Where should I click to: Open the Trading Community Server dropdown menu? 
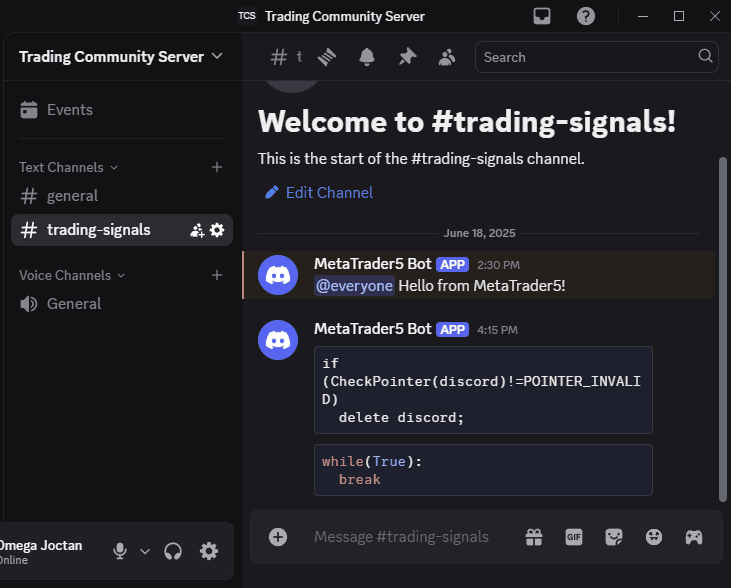pos(120,57)
